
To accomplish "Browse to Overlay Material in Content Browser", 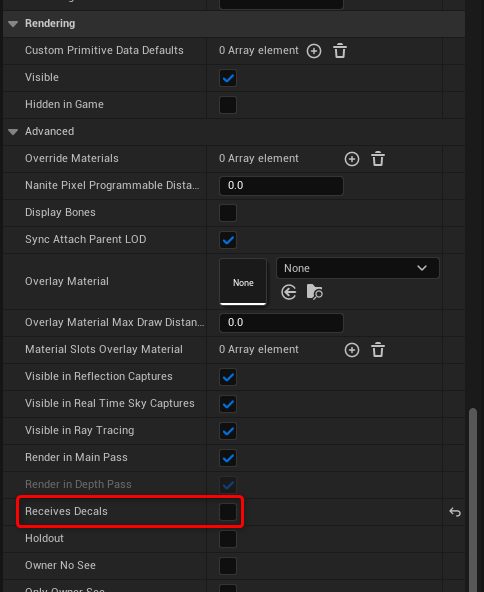I will click(x=315, y=292).
